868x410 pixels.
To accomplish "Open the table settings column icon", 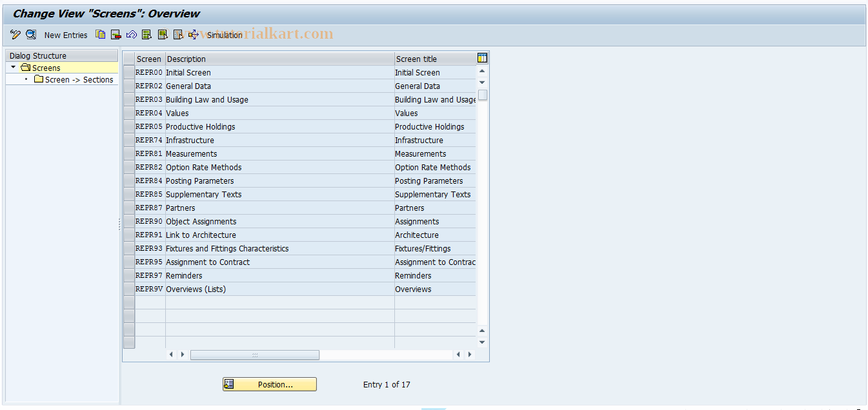I will pyautogui.click(x=482, y=58).
